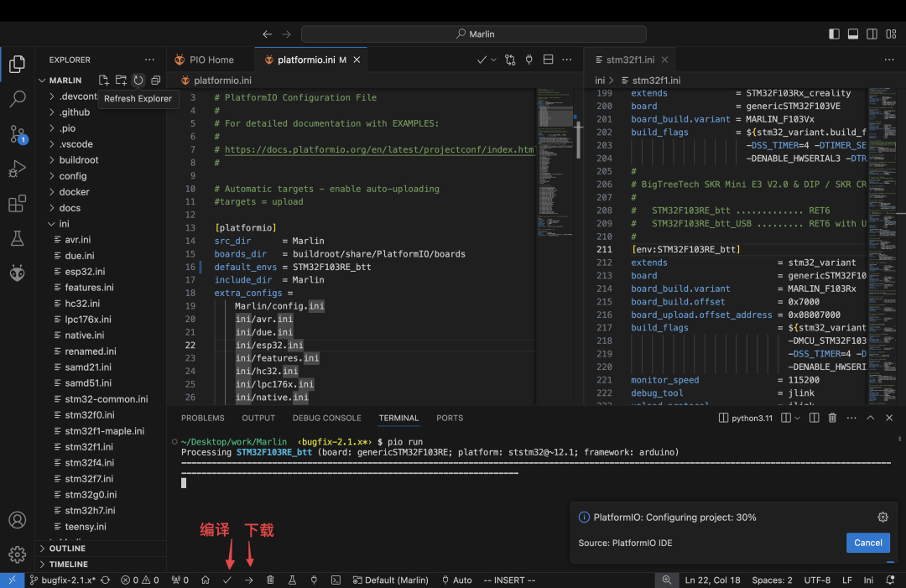Open the Search view in activity bar
The height and width of the screenshot is (588, 906).
[x=17, y=99]
